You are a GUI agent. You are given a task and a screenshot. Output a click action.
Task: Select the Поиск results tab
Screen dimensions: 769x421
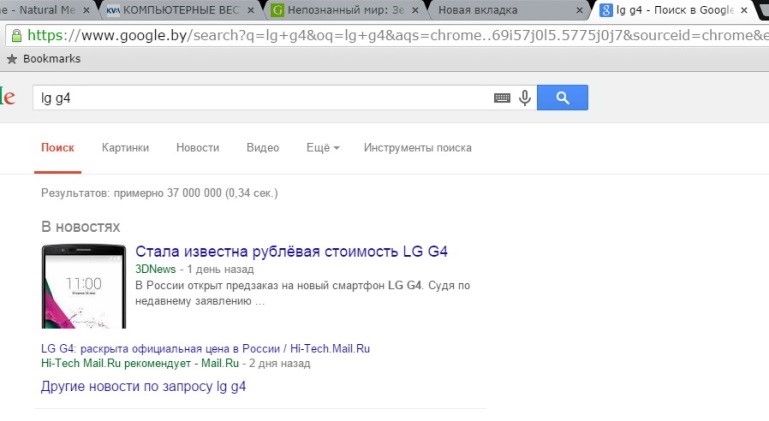(x=57, y=148)
